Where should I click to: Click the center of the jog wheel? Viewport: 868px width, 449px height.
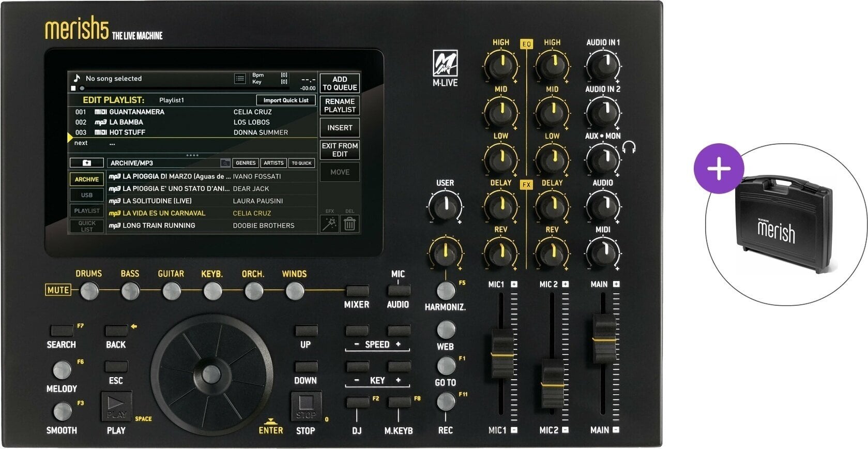click(x=211, y=375)
